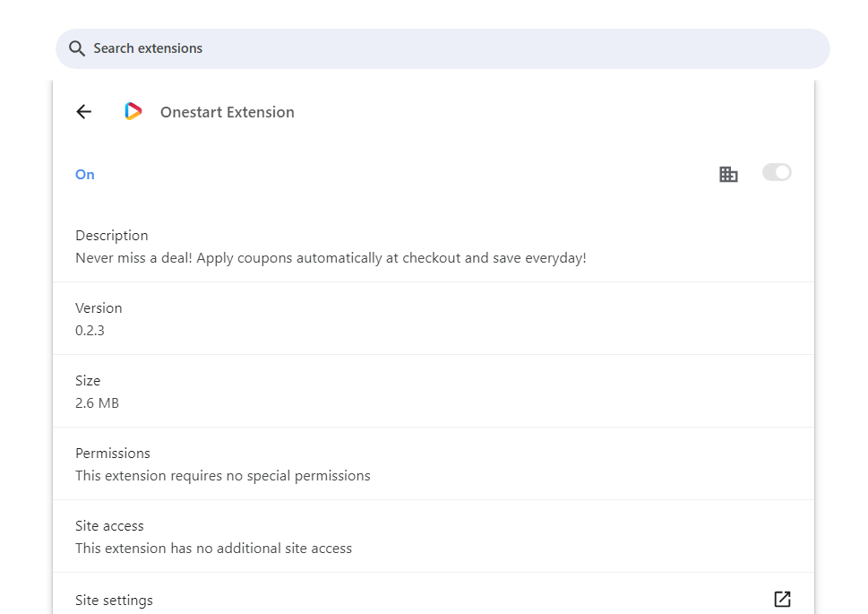This screenshot has height=614, width=868.
Task: Click the managed-by-organization building icon
Action: [x=728, y=174]
